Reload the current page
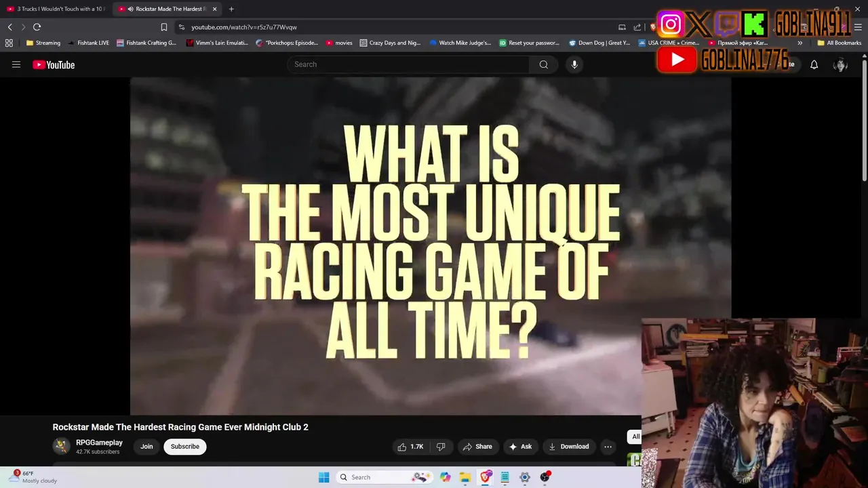Screen dimensions: 868x488 (37, 27)
